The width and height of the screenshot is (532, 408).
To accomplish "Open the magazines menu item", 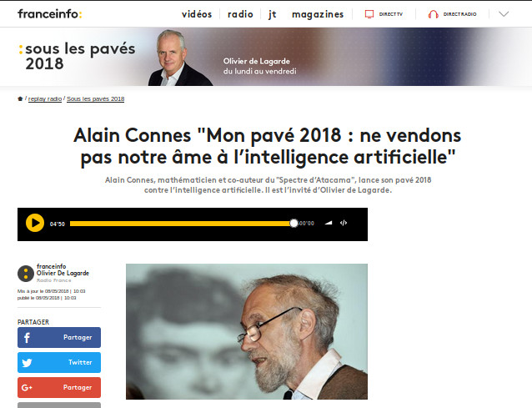I will coord(318,14).
